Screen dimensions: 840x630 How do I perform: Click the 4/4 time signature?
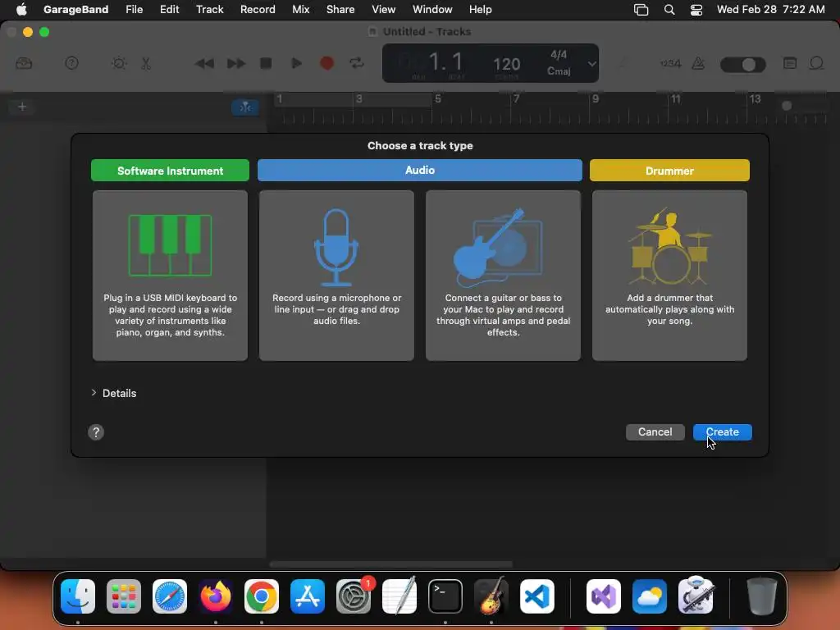tap(558, 55)
